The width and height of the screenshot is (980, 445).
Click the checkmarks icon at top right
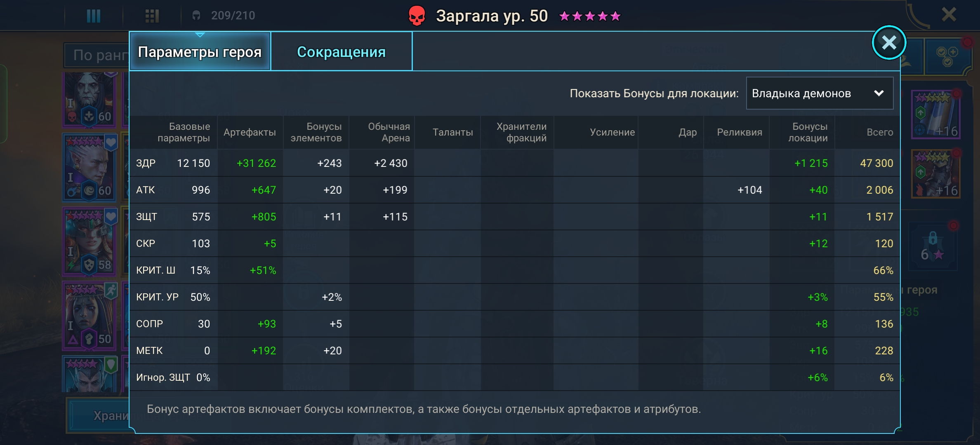coord(947,56)
